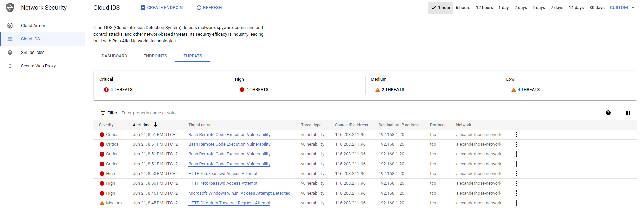Open first HTTP /etc/passwd Access Attempt link
Screen dimensions: 644x208
pyautogui.click(x=223, y=174)
